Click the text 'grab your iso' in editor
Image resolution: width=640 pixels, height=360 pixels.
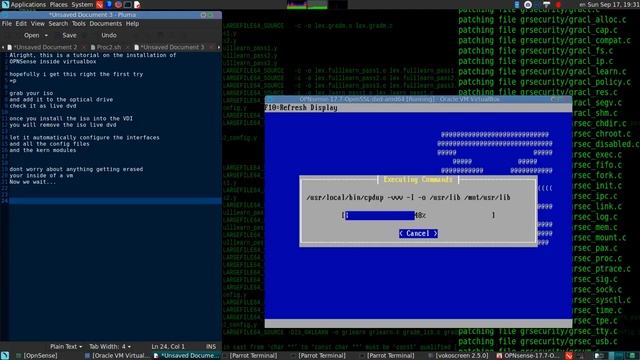(x=31, y=93)
